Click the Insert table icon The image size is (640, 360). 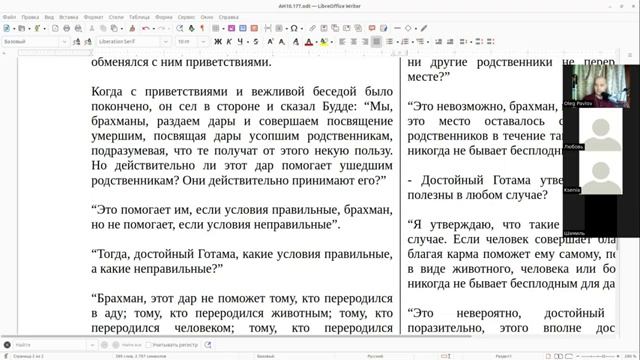(216, 28)
